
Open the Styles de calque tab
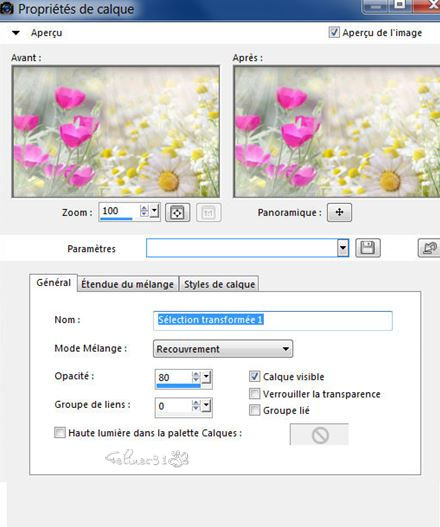click(219, 284)
